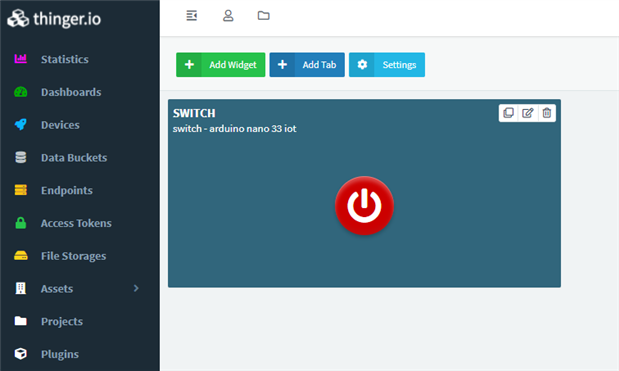This screenshot has height=371, width=619.
Task: Click the folder icon in the top bar
Action: (x=264, y=16)
